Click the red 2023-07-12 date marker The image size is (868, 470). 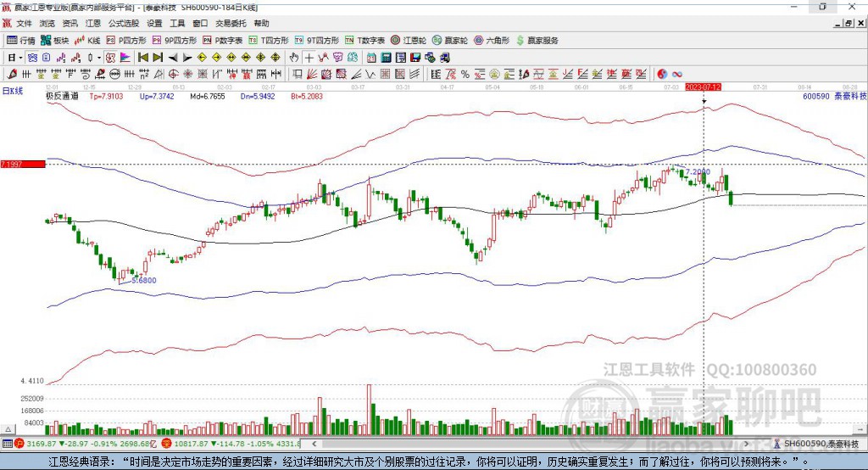703,87
